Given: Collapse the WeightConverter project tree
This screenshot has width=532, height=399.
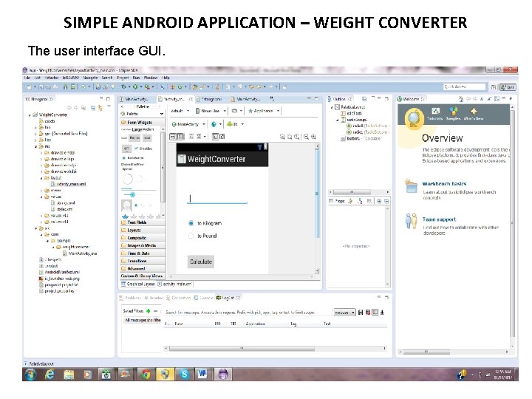Looking at the screenshot, I should [30, 115].
